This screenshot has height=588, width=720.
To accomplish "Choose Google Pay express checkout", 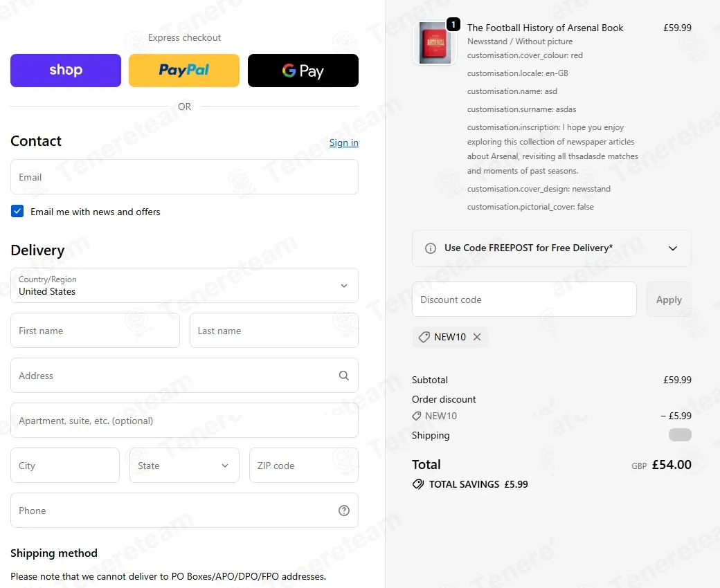I will coord(303,70).
